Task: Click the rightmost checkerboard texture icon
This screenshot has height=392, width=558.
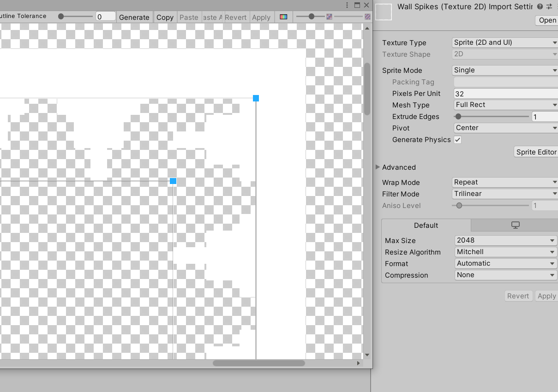Action: click(368, 17)
